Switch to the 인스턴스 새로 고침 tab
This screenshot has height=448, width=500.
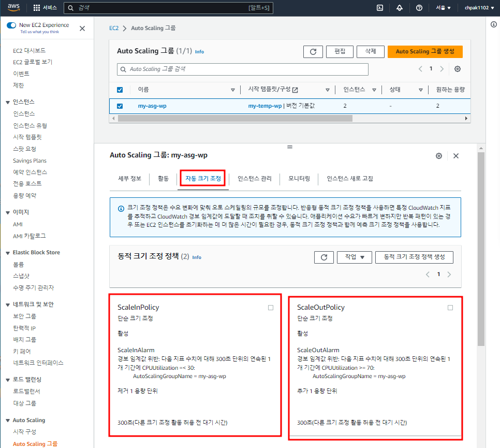click(350, 179)
